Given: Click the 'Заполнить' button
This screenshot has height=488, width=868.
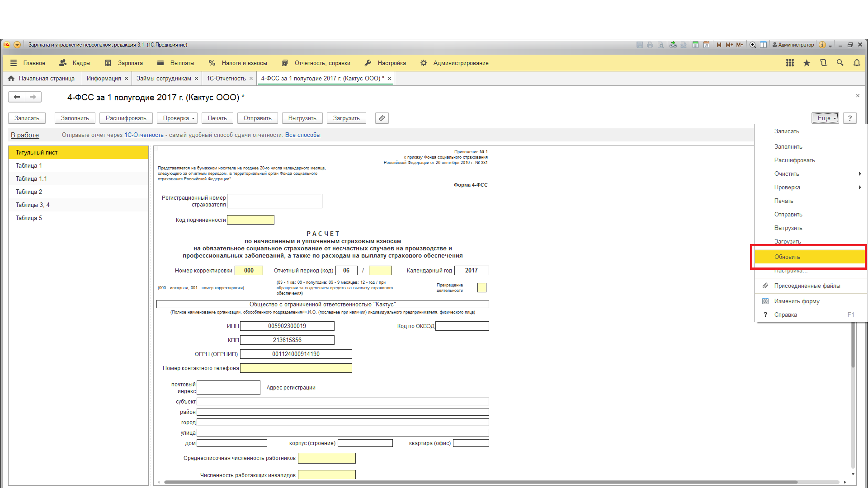Looking at the screenshot, I should 75,118.
